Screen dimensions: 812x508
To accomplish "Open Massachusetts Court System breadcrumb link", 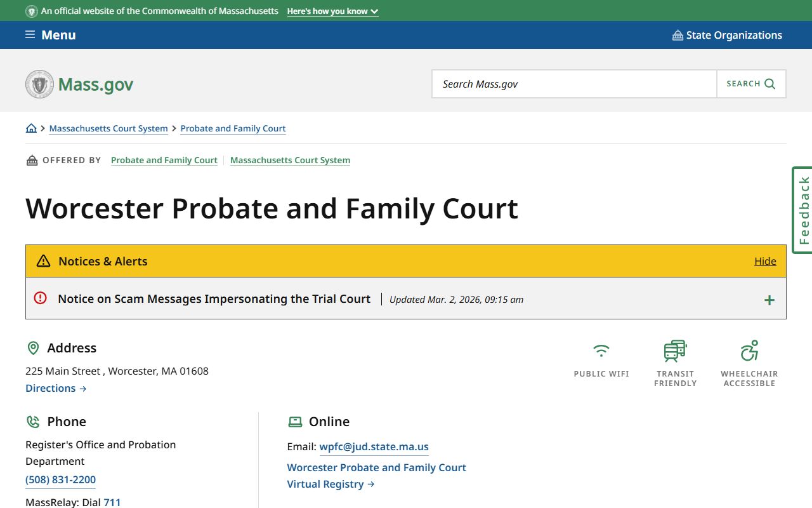I will (x=108, y=128).
